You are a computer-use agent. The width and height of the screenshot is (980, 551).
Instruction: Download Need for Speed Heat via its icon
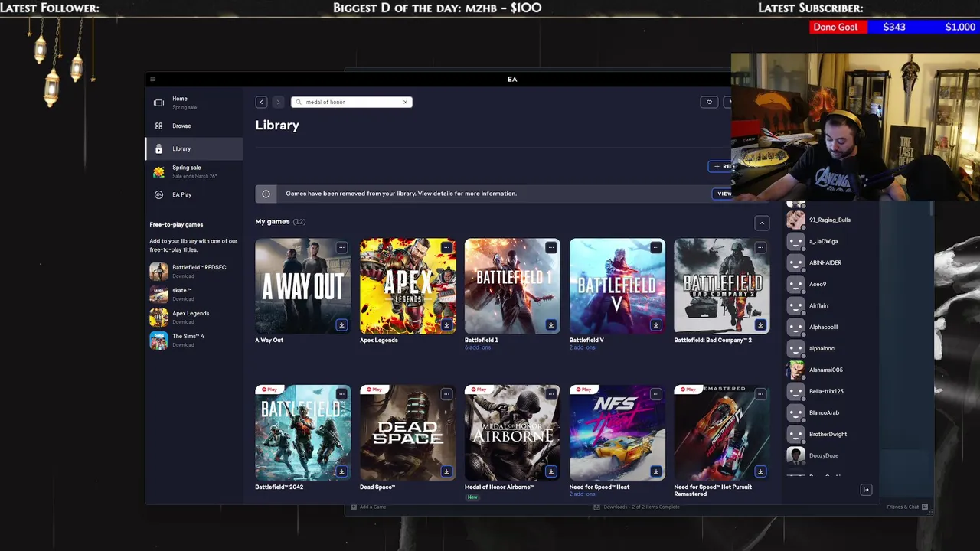[x=655, y=471]
